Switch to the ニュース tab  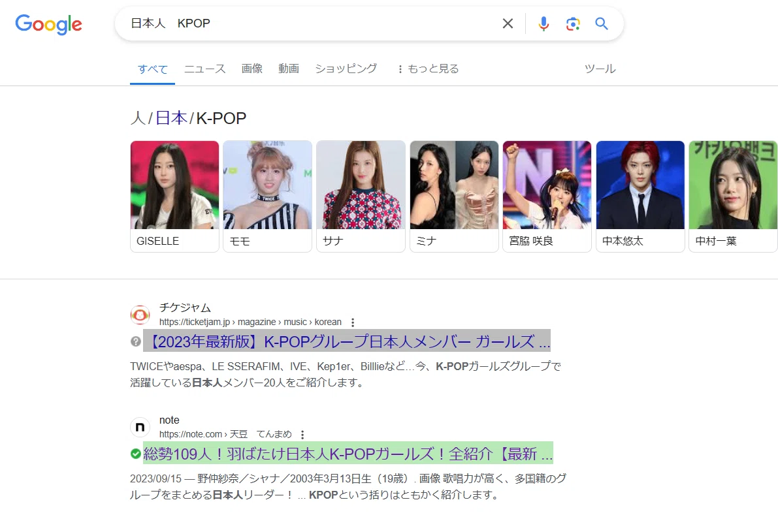(204, 69)
